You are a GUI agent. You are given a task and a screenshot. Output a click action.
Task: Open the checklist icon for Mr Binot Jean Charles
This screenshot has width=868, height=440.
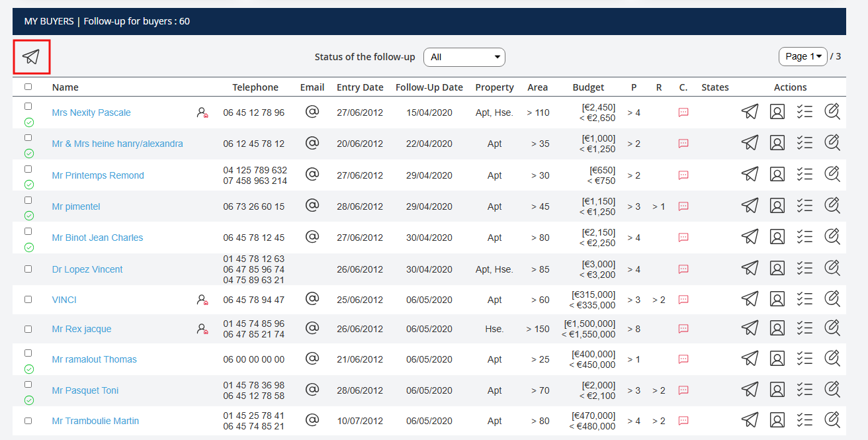[804, 237]
